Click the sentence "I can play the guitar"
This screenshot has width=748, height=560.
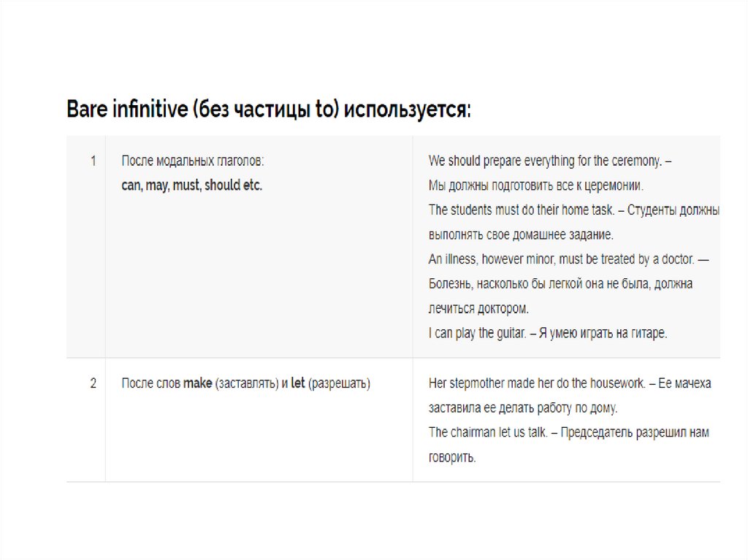(478, 333)
